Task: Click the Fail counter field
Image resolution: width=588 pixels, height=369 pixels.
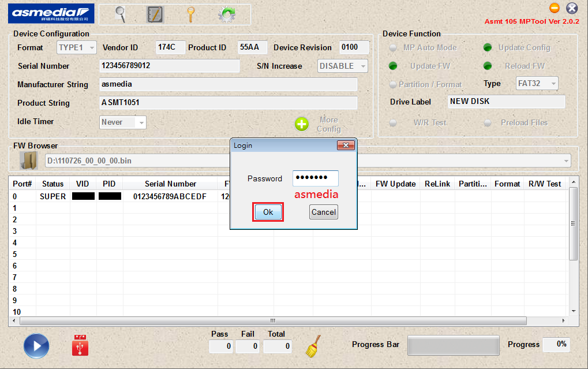Action: [248, 346]
